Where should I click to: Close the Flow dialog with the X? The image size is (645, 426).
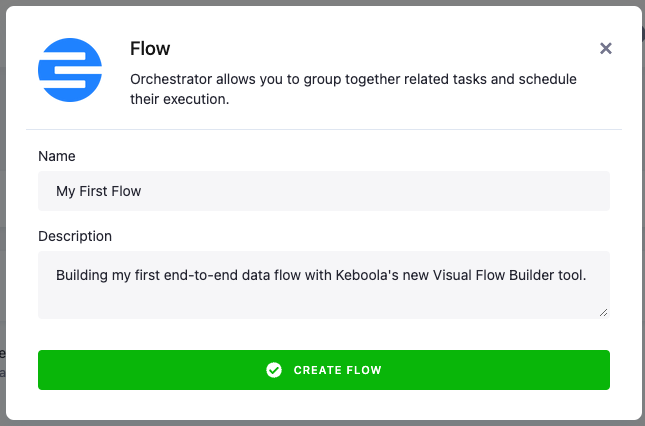[x=606, y=48]
